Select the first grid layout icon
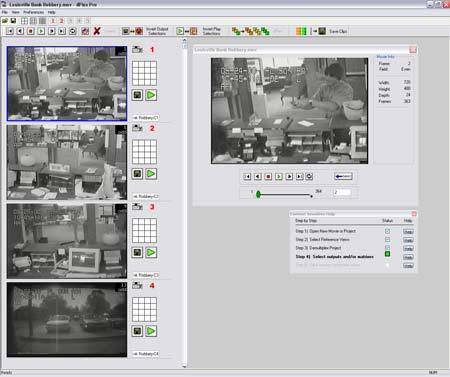 [24, 21]
